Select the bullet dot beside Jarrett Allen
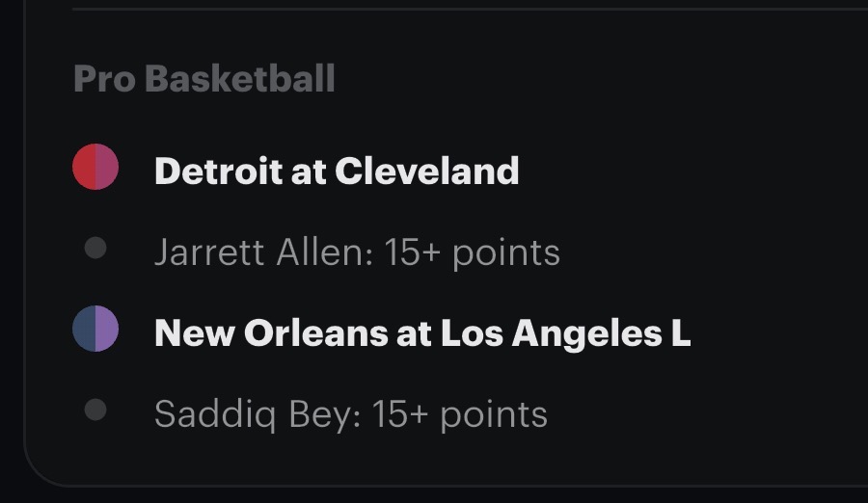 pos(95,249)
